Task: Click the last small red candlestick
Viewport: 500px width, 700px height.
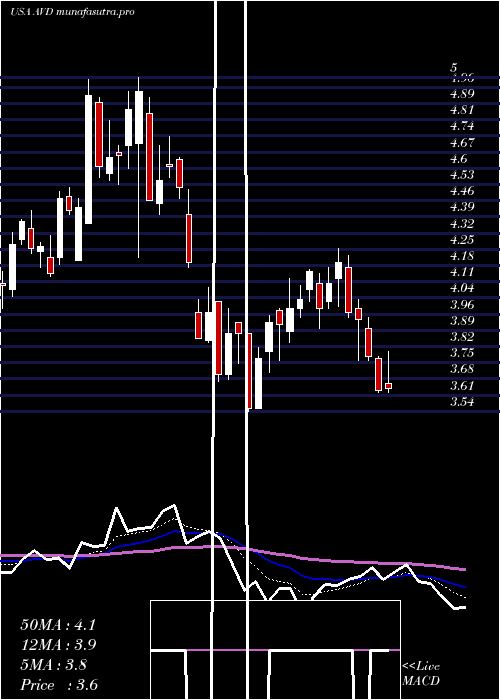Action: coord(388,386)
